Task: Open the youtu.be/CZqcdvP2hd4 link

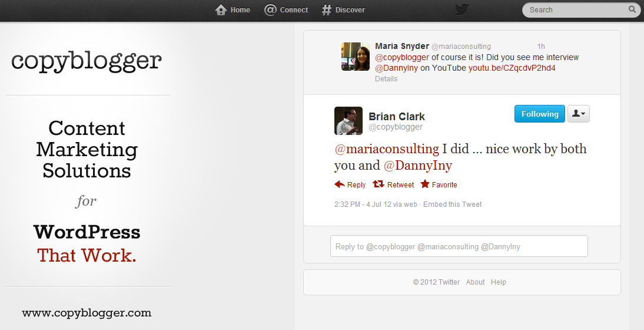Action: (512, 68)
